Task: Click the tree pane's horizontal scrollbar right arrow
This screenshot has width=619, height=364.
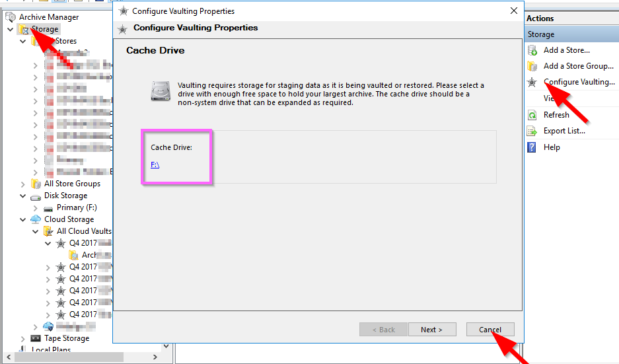Action: 155,357
